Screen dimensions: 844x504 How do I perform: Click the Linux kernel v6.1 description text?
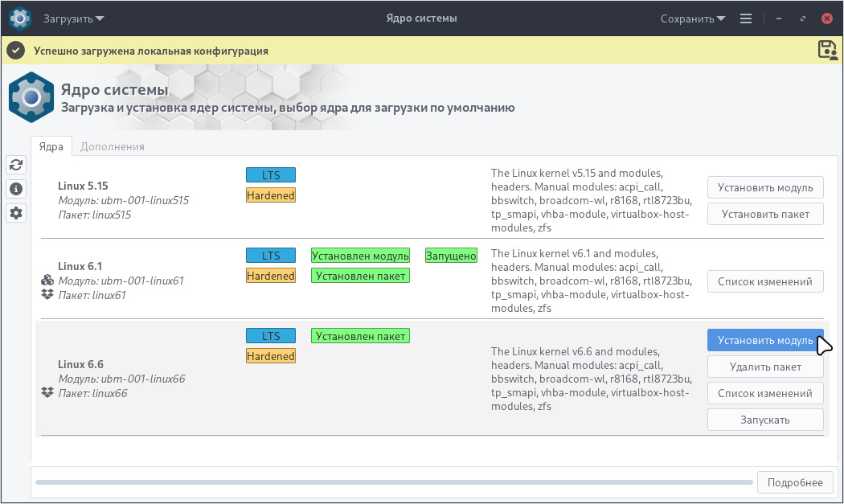(591, 281)
